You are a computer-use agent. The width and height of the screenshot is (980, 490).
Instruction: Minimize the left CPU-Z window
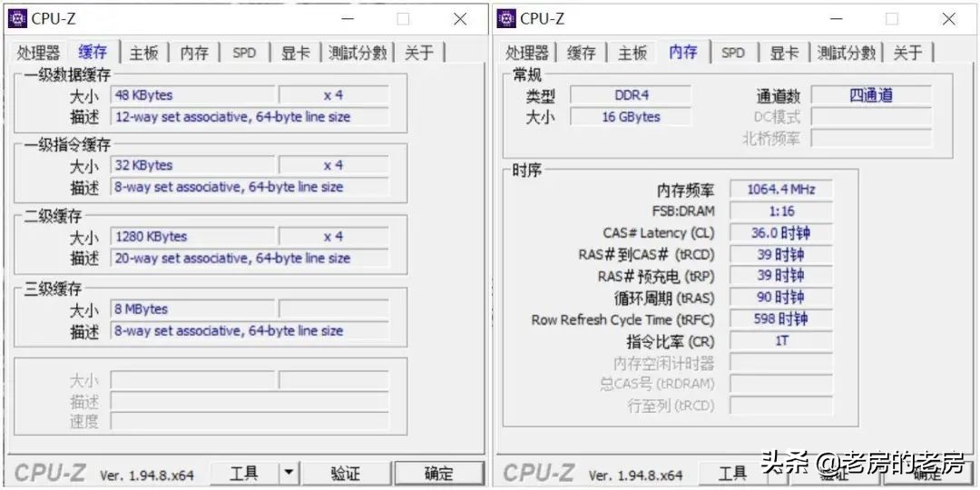click(x=347, y=19)
